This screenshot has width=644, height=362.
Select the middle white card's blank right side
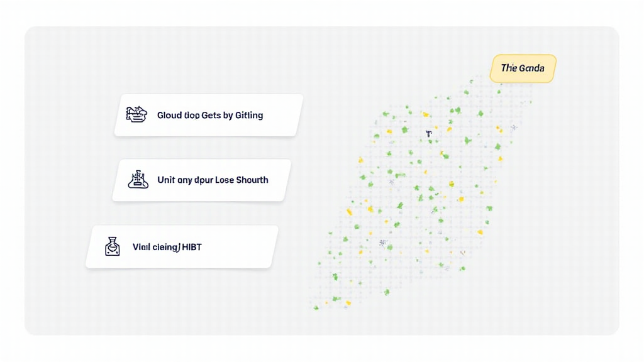pyautogui.click(x=278, y=180)
